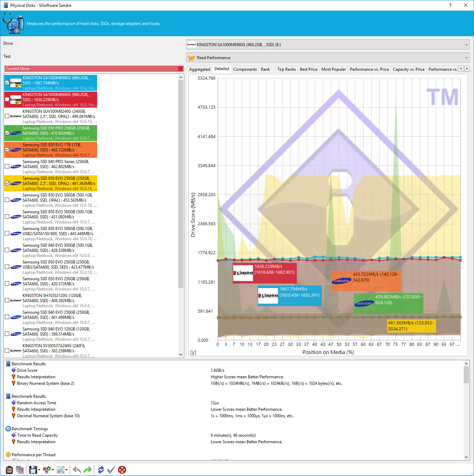Open the Help question mark in title bar
The height and width of the screenshot is (476, 474).
pos(450,5)
